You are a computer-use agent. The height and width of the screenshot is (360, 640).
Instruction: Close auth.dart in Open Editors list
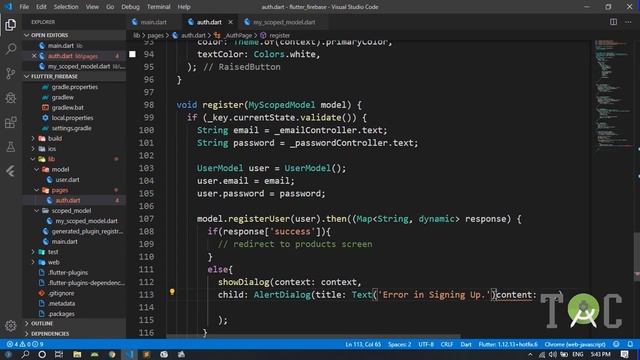(x=34, y=56)
